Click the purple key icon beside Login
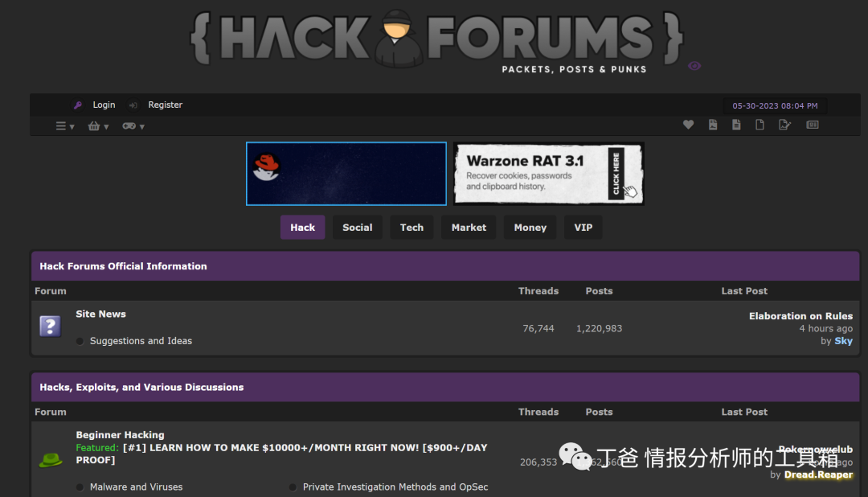Screen dimensions: 868x497 tap(77, 105)
